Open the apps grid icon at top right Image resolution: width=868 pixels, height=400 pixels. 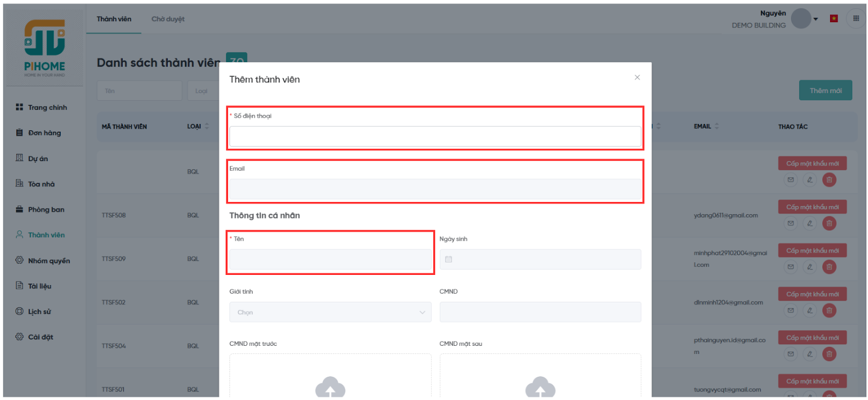[856, 18]
